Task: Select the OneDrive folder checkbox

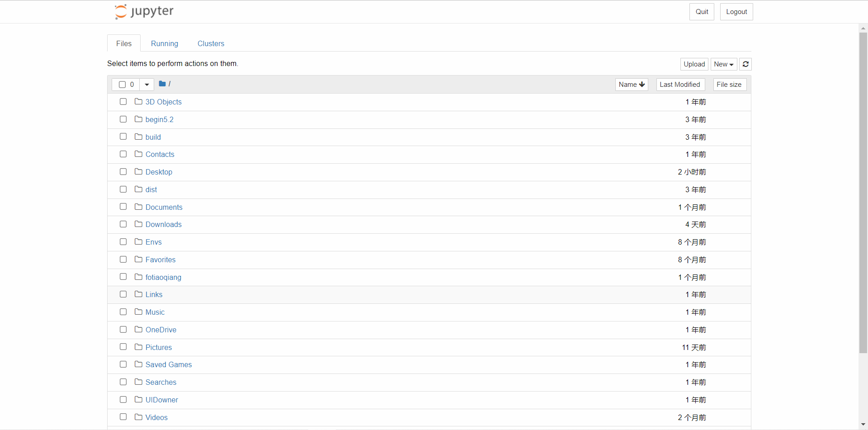Action: tap(123, 329)
